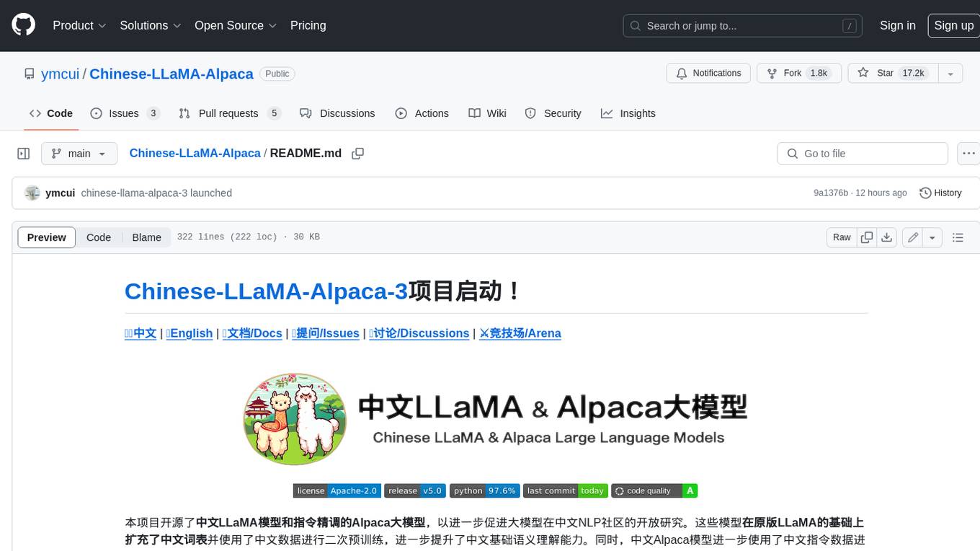This screenshot has width=980, height=551.
Task: Open the edit options dropdown arrow
Action: (932, 237)
